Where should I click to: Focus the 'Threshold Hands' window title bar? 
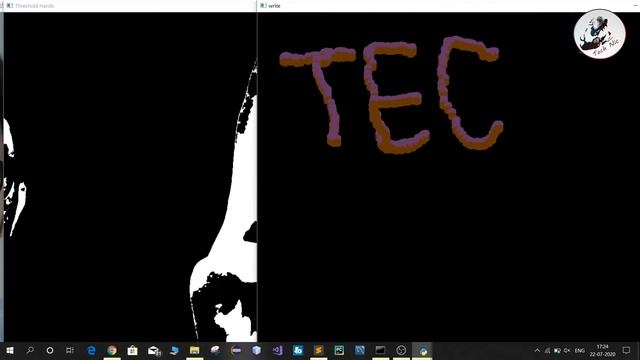[x=130, y=6]
